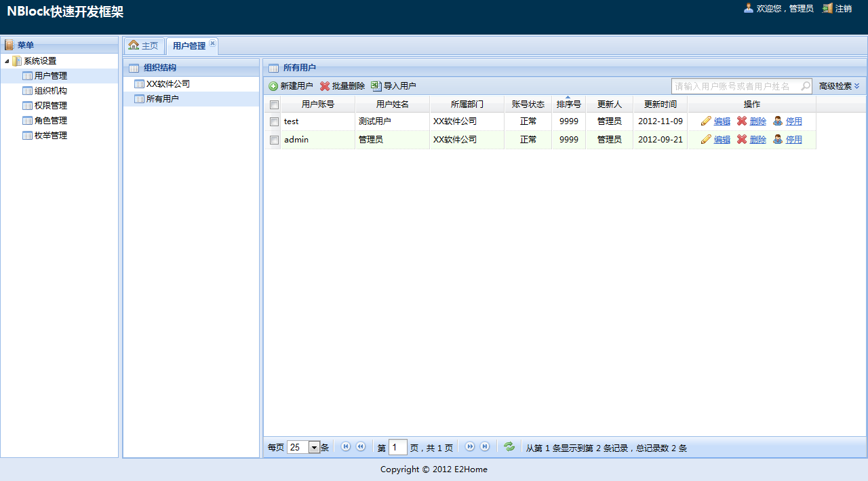The height and width of the screenshot is (481, 868).
Task: Click the 系统设置 folder icon
Action: pyautogui.click(x=17, y=61)
